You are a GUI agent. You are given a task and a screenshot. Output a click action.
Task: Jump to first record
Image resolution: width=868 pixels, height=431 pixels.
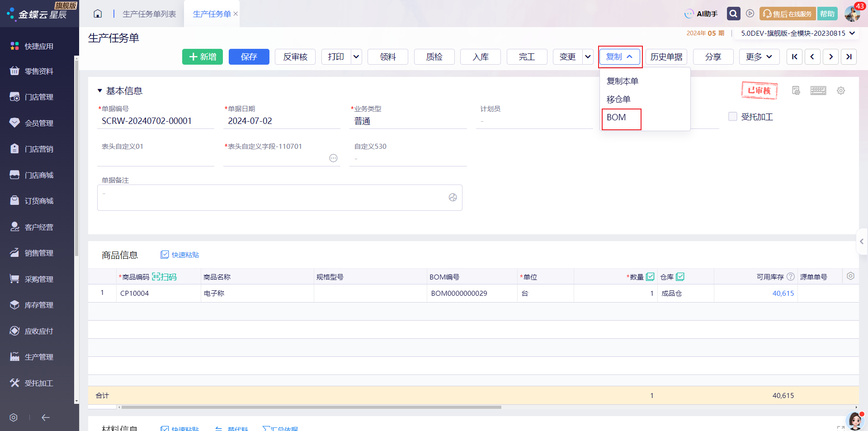coord(794,57)
